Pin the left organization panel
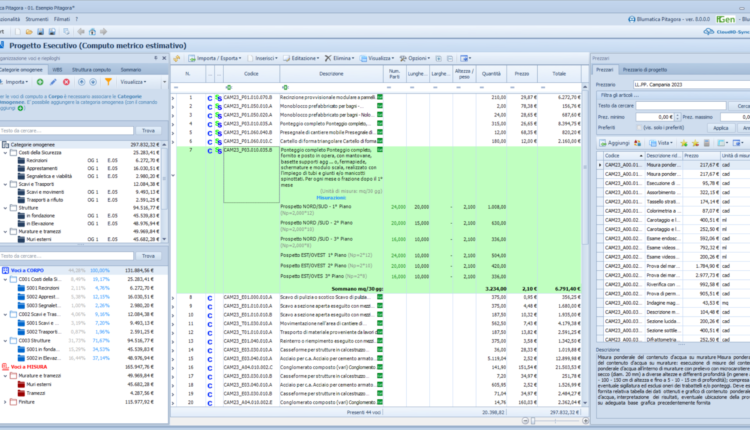The width and height of the screenshot is (750, 430). tap(155, 58)
